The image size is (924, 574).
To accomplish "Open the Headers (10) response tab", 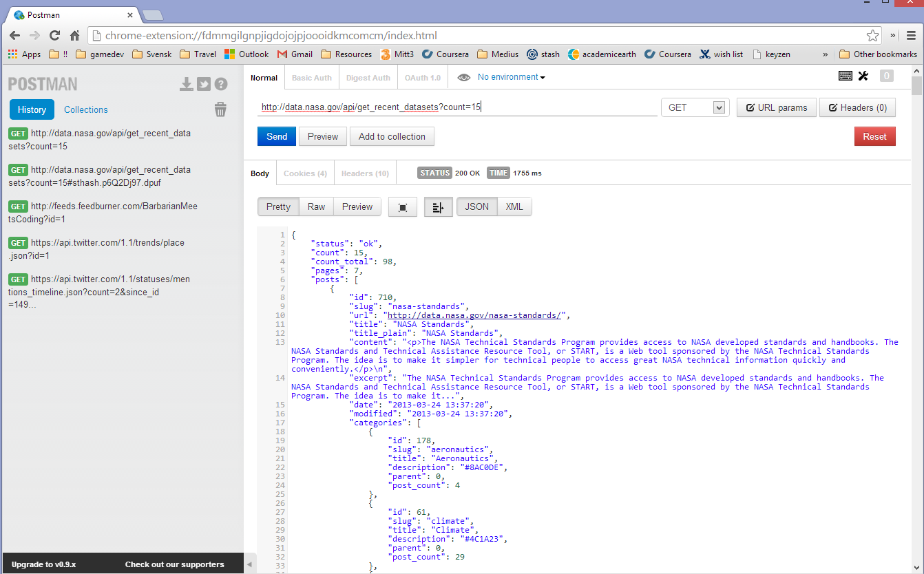I will (366, 173).
